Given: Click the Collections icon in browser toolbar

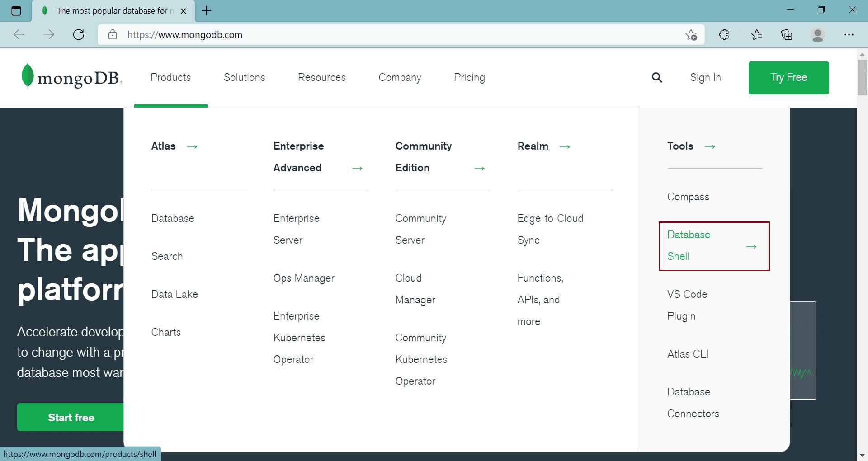Looking at the screenshot, I should [x=787, y=34].
